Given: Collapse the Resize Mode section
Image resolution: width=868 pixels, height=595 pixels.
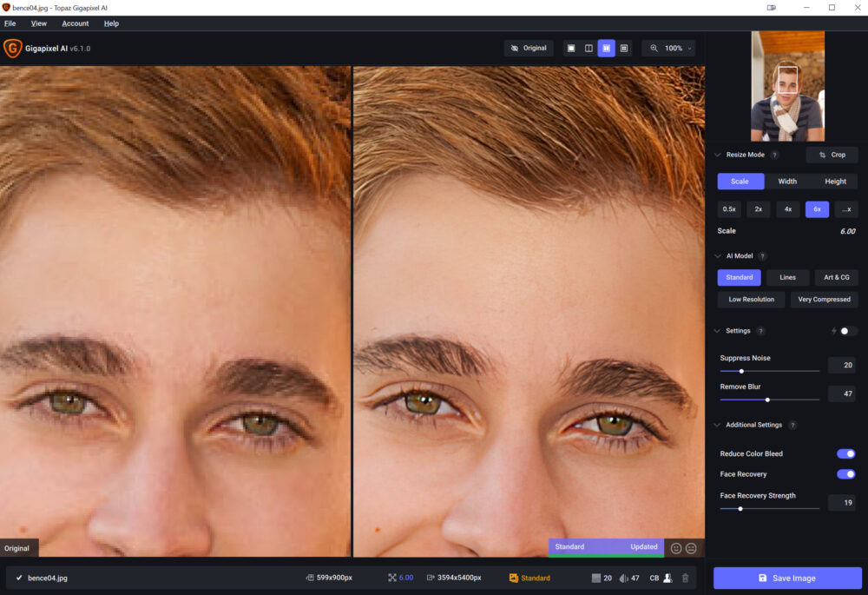Looking at the screenshot, I should 718,155.
